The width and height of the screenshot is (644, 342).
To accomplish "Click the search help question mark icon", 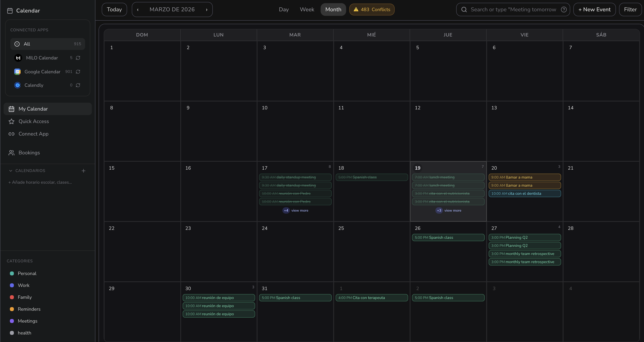I will [563, 10].
